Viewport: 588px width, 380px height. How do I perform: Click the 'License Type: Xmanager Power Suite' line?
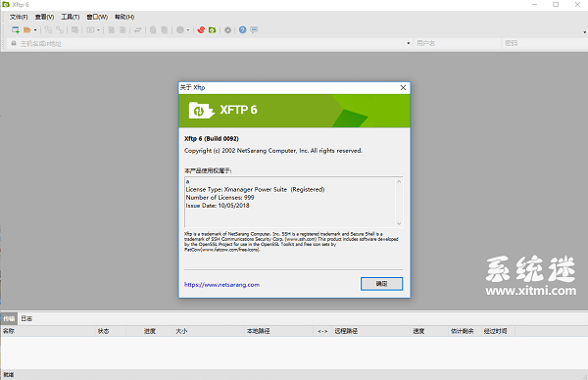point(256,190)
